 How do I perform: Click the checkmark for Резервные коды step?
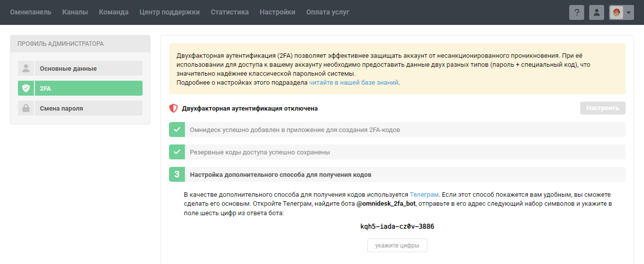click(177, 152)
